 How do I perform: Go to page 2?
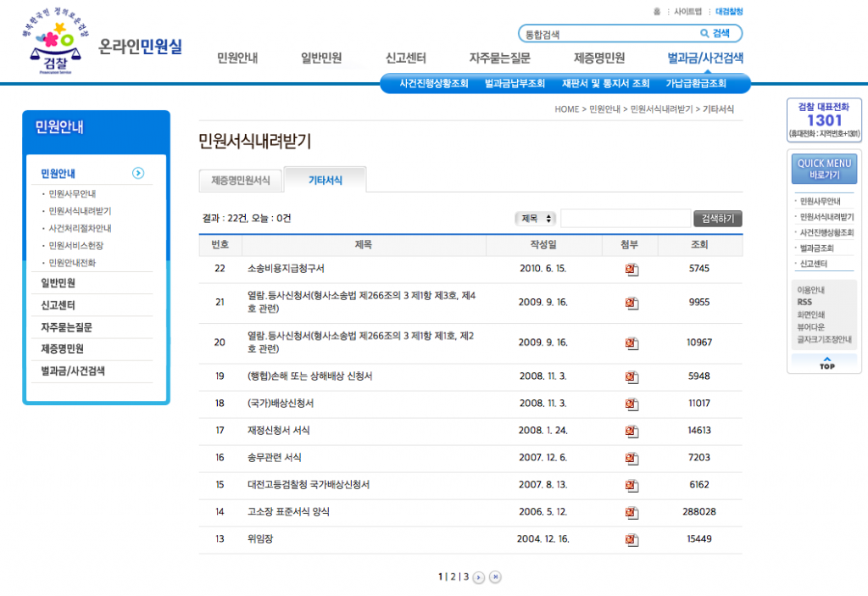coord(453,577)
